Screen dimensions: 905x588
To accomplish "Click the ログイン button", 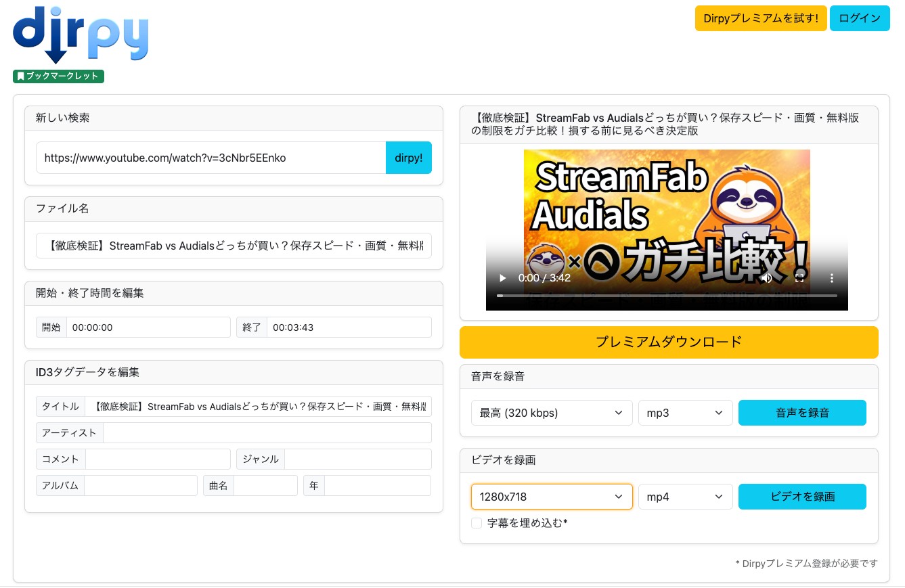I will [x=860, y=18].
